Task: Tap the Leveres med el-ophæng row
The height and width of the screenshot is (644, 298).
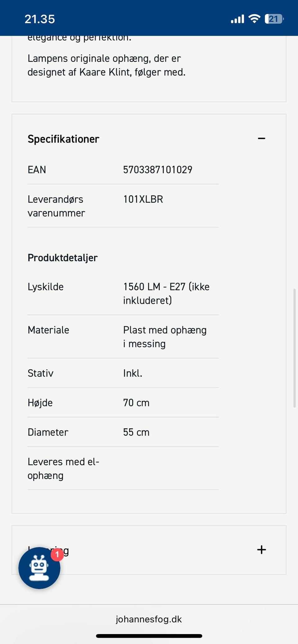Action: click(63, 468)
